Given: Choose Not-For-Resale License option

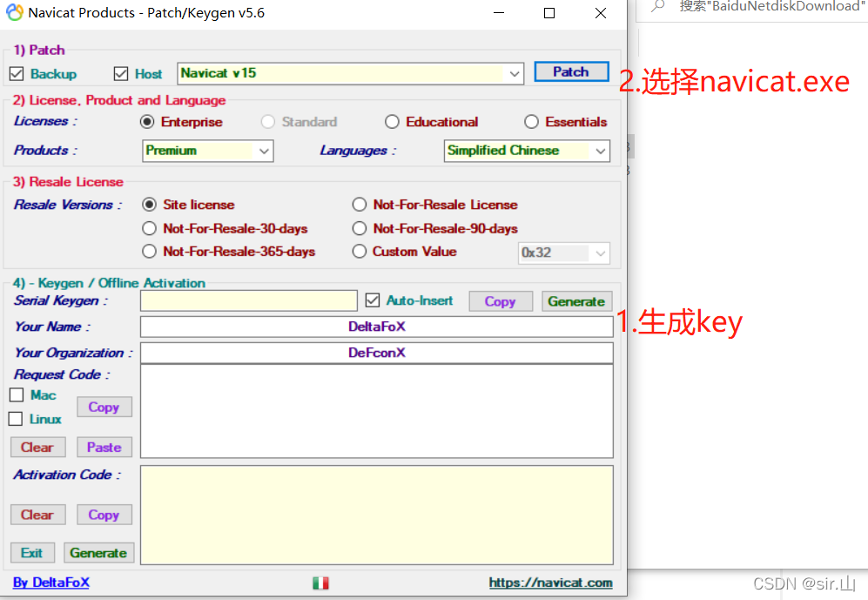Looking at the screenshot, I should coord(360,205).
